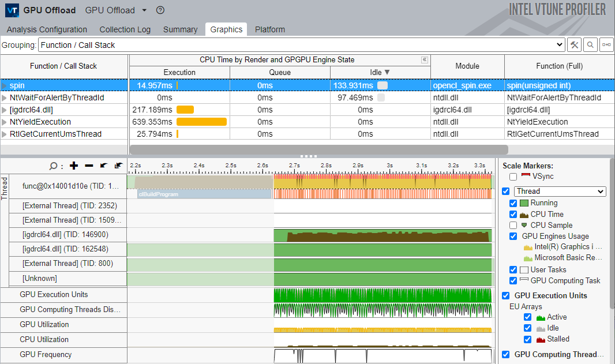Open the Grouping Function / Call Stack dropdown
Screen dimensions: 615x364
tap(301, 45)
